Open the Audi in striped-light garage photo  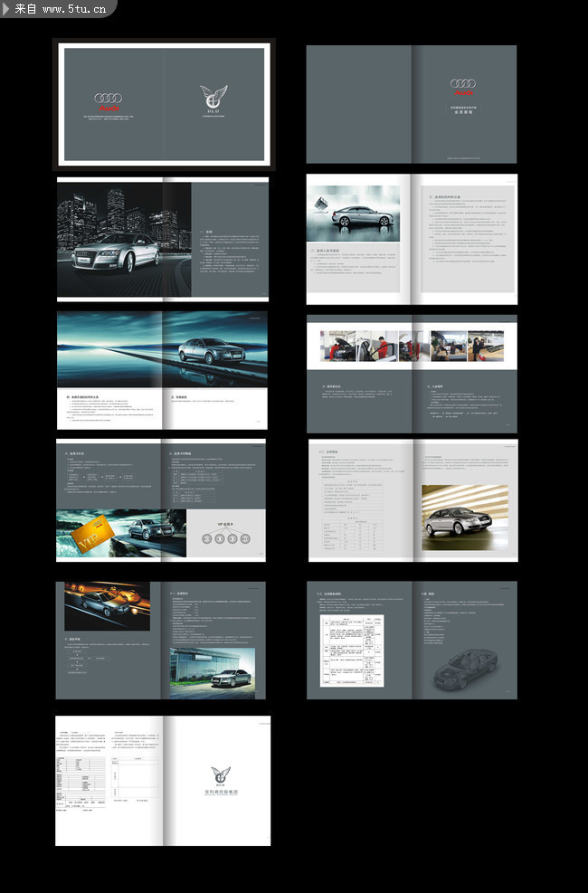[465, 518]
